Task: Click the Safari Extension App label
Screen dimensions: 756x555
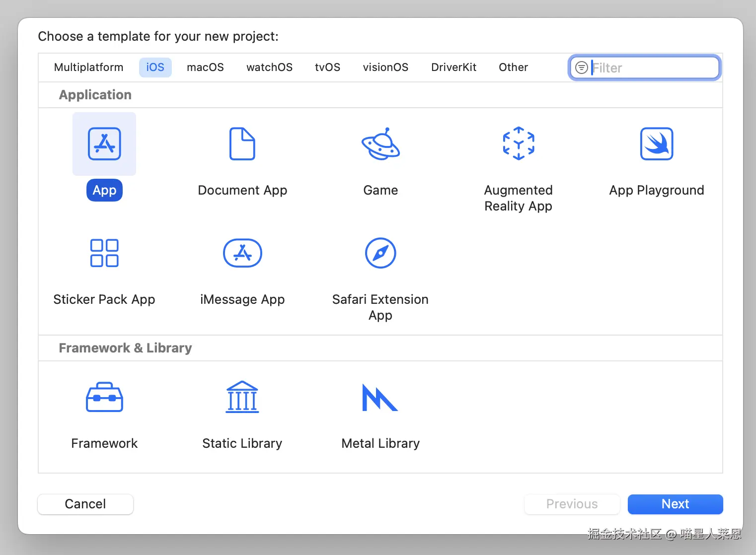Action: tap(380, 307)
